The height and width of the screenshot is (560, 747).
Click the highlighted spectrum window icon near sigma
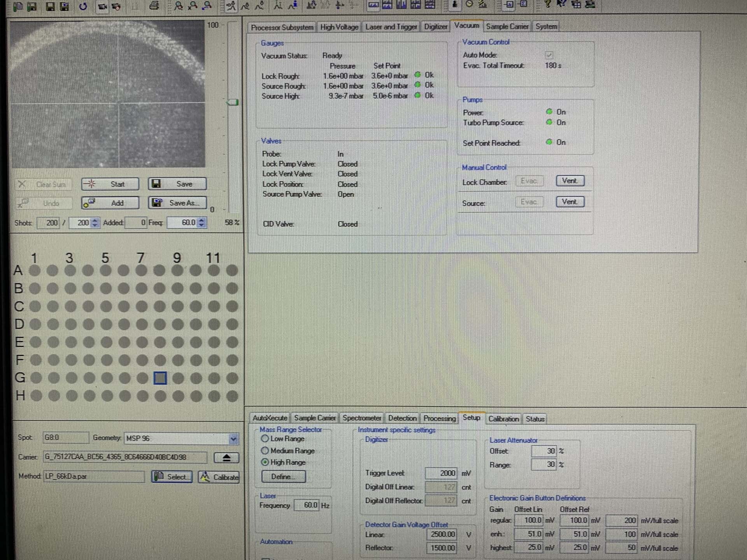tap(509, 4)
